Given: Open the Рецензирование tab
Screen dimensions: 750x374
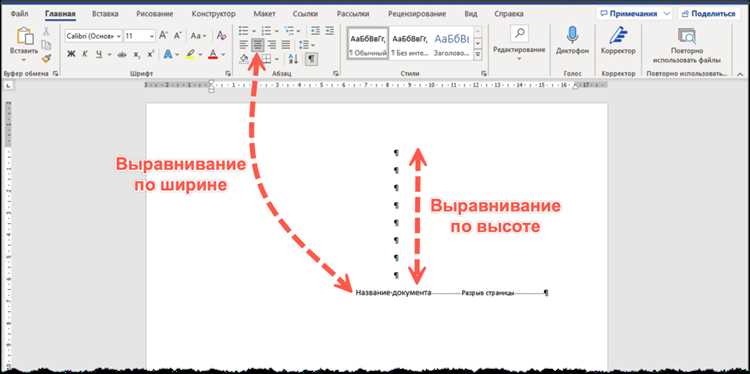Looking at the screenshot, I should point(417,14).
